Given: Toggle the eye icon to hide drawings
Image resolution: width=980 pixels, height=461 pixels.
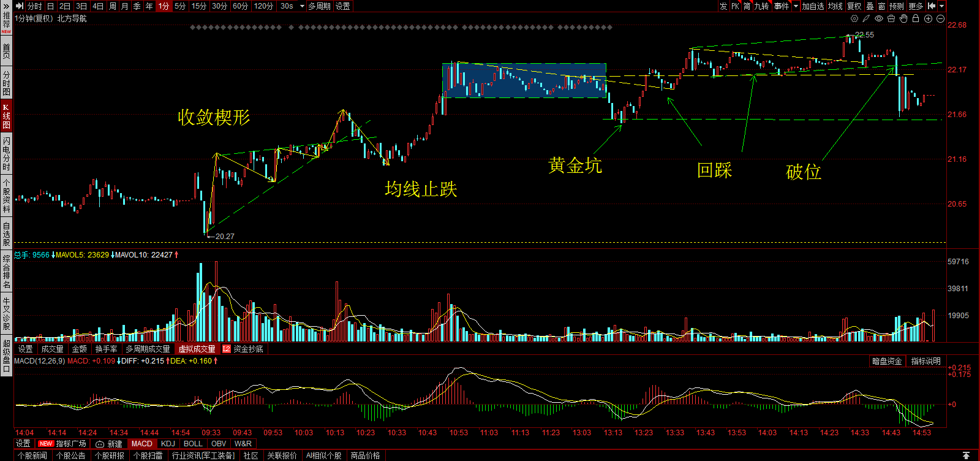Looking at the screenshot, I should click(879, 18).
